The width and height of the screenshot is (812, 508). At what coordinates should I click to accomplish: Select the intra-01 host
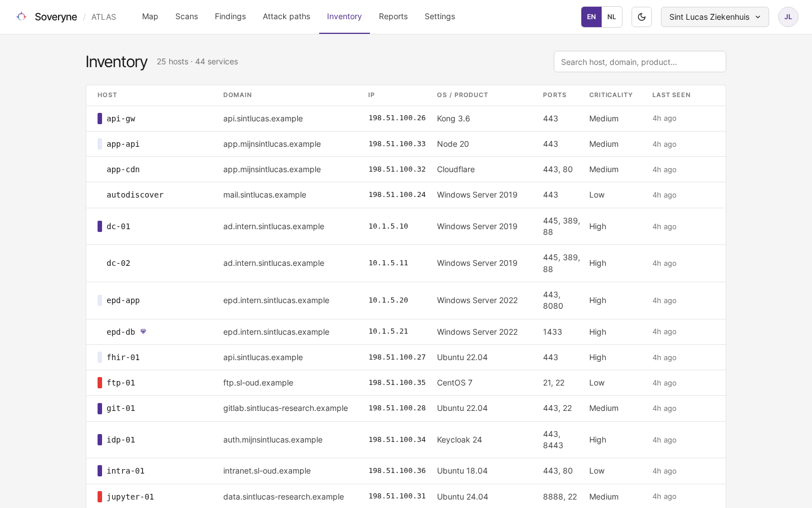tap(125, 471)
